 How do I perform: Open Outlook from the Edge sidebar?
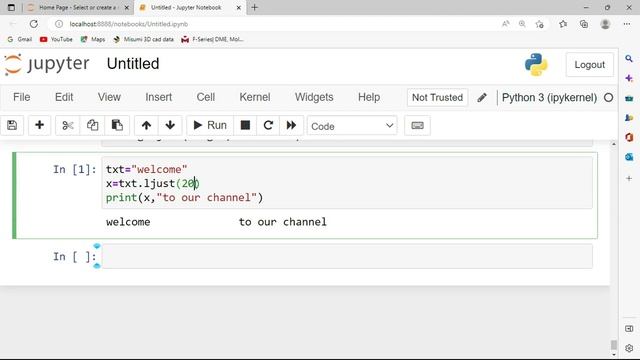point(629,157)
